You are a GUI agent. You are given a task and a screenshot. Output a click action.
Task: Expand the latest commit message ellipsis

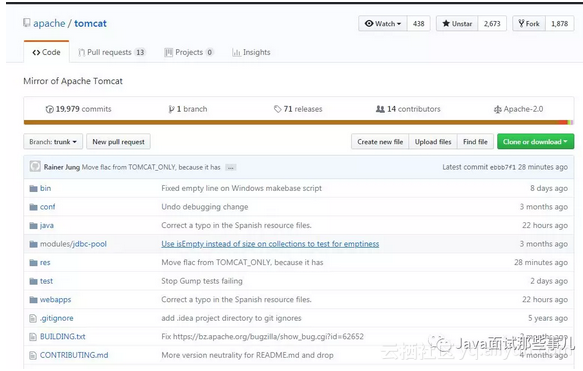point(231,168)
